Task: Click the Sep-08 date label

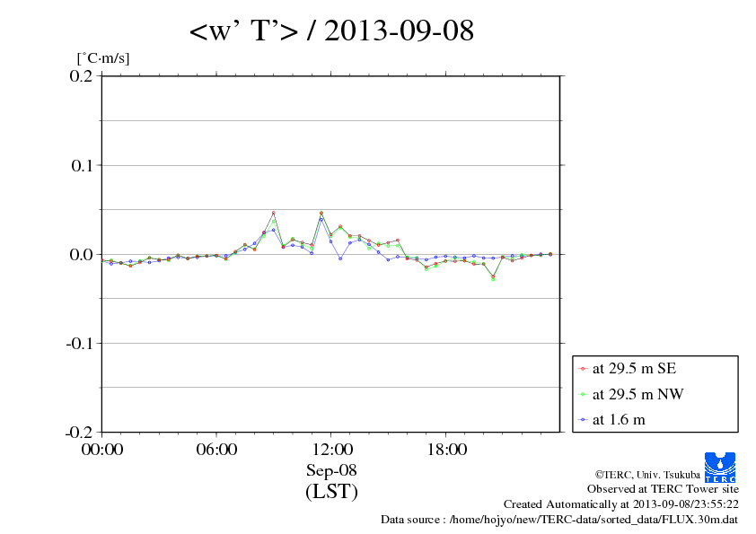Action: click(331, 470)
